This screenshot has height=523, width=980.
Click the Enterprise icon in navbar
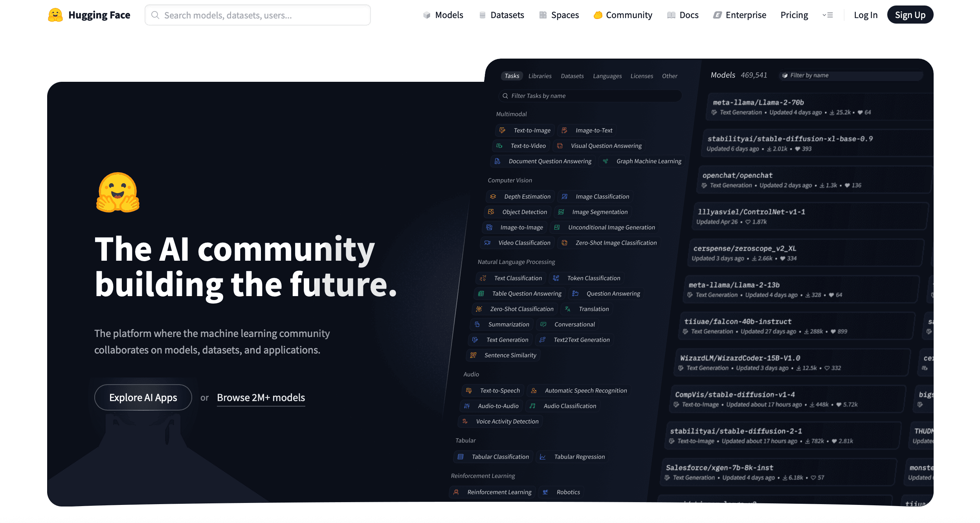pyautogui.click(x=718, y=15)
